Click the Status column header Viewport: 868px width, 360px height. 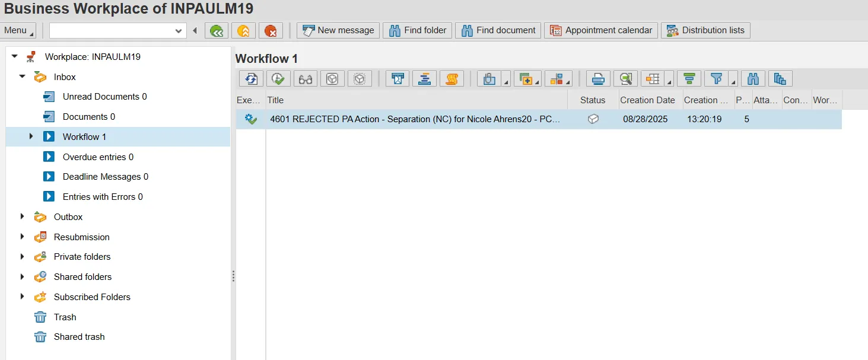point(593,100)
